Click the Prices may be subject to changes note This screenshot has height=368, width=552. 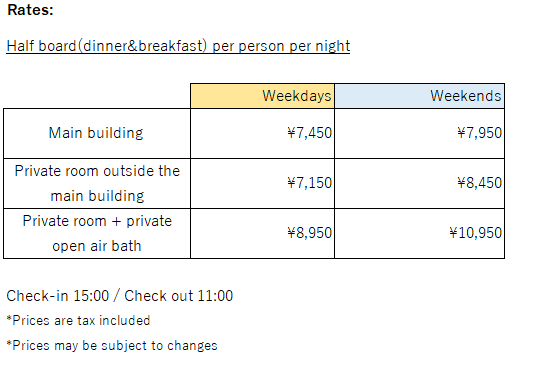click(112, 345)
